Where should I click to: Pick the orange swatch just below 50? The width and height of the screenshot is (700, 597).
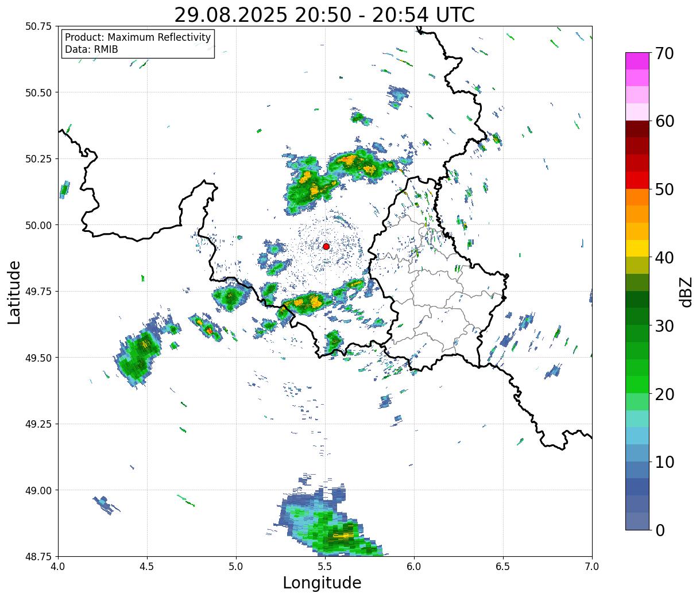coord(637,197)
